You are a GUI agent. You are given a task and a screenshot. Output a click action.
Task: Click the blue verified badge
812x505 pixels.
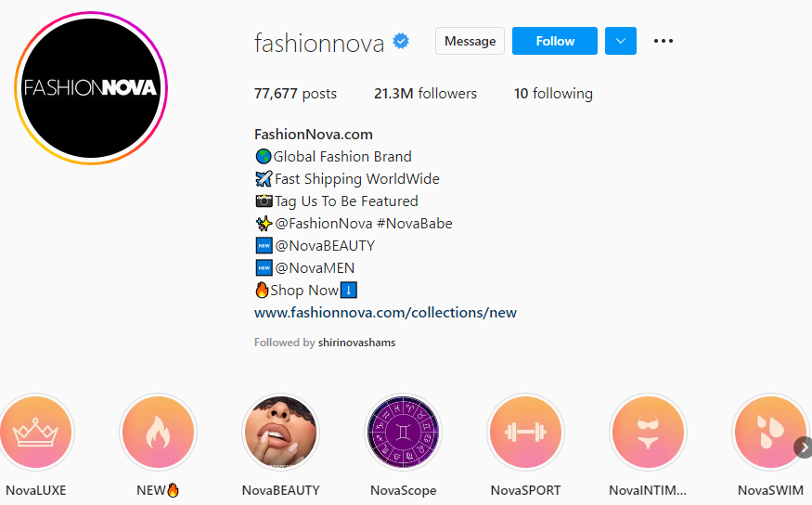coord(401,41)
